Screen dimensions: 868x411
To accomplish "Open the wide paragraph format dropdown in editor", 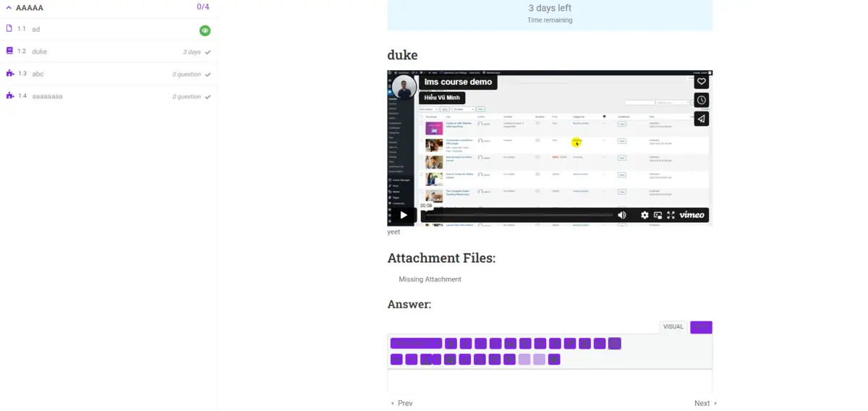I will (x=416, y=344).
